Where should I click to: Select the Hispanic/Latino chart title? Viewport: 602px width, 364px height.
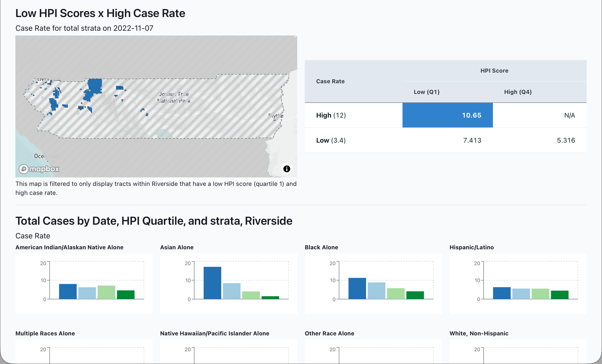click(472, 247)
